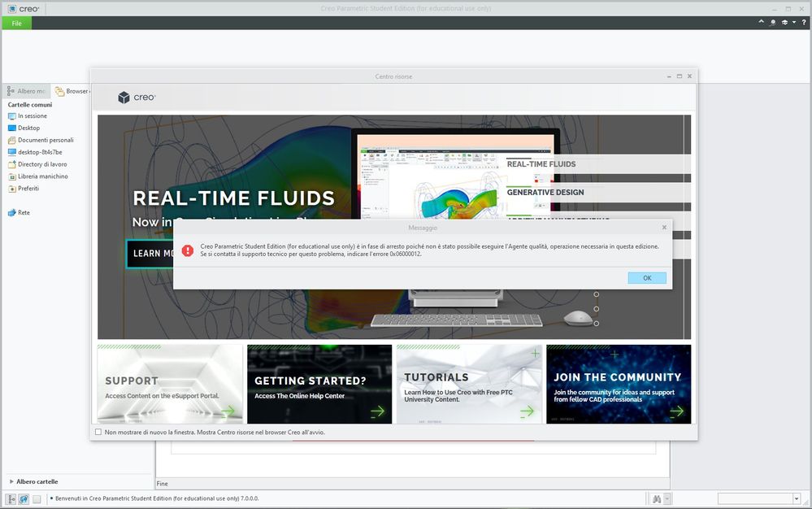Click the Creo app icon in title bar

[12, 9]
